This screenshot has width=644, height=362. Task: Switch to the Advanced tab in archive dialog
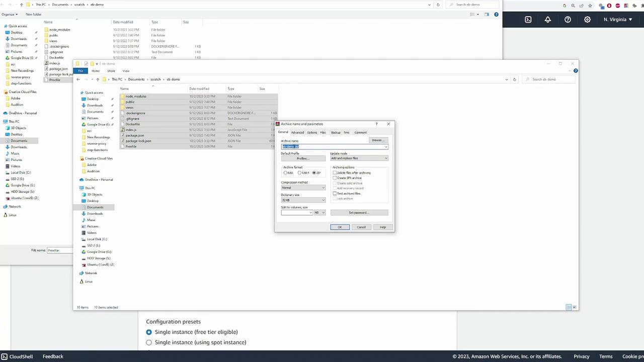pos(297,133)
